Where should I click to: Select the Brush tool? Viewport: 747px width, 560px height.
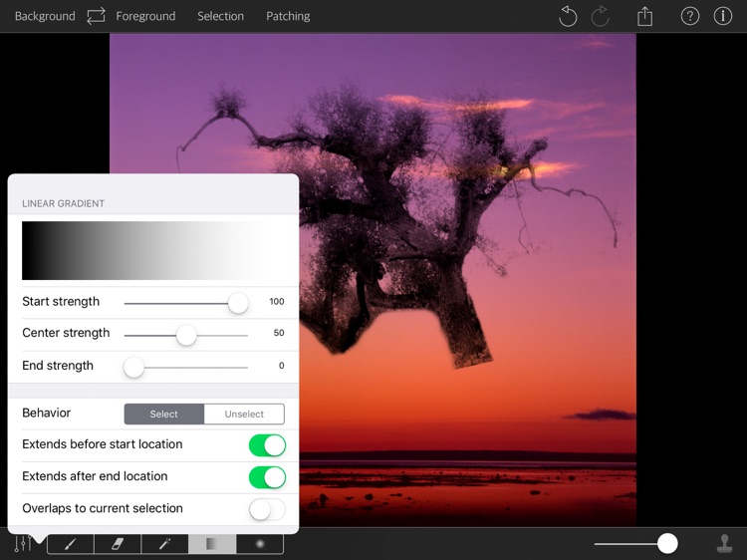(x=71, y=544)
